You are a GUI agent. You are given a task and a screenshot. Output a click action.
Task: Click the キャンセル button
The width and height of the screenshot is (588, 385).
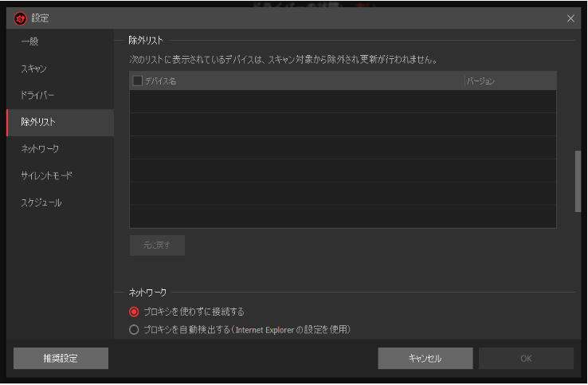(x=425, y=359)
